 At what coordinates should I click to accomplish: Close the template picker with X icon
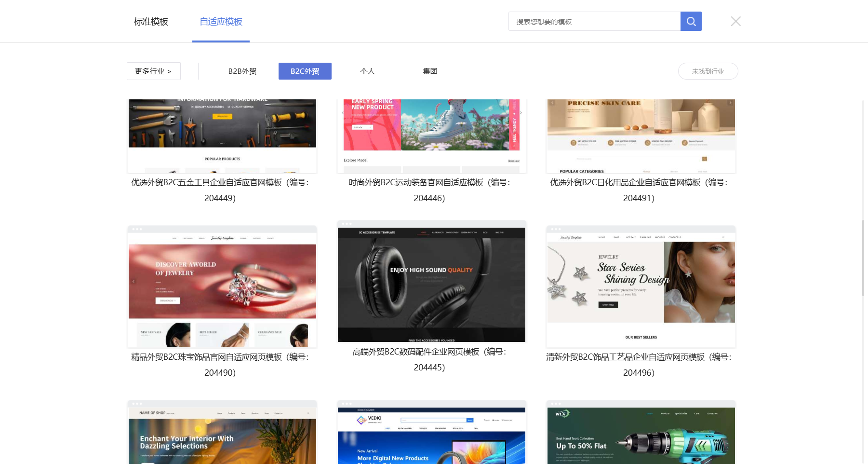735,21
